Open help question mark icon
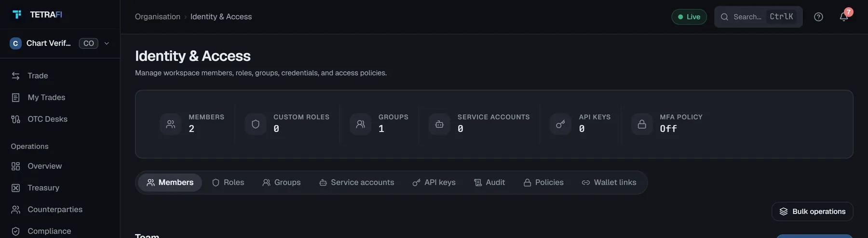Viewport: 868px width, 238px height. pyautogui.click(x=818, y=17)
